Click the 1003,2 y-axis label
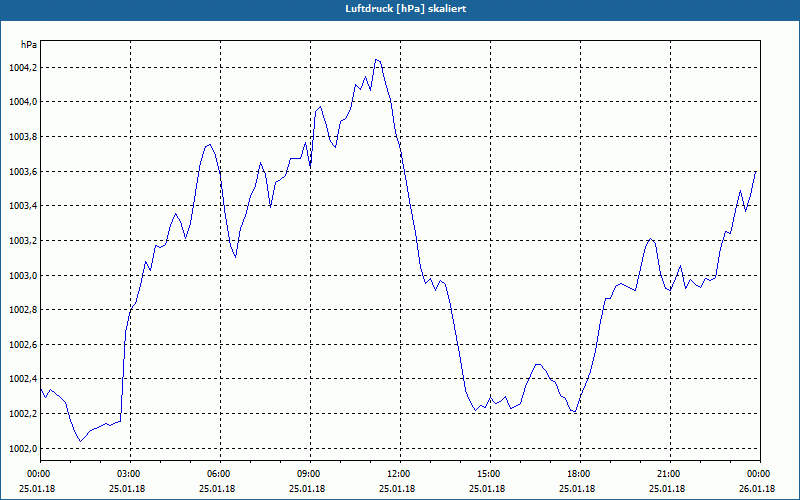Viewport: 800px width, 500px height. click(x=23, y=241)
